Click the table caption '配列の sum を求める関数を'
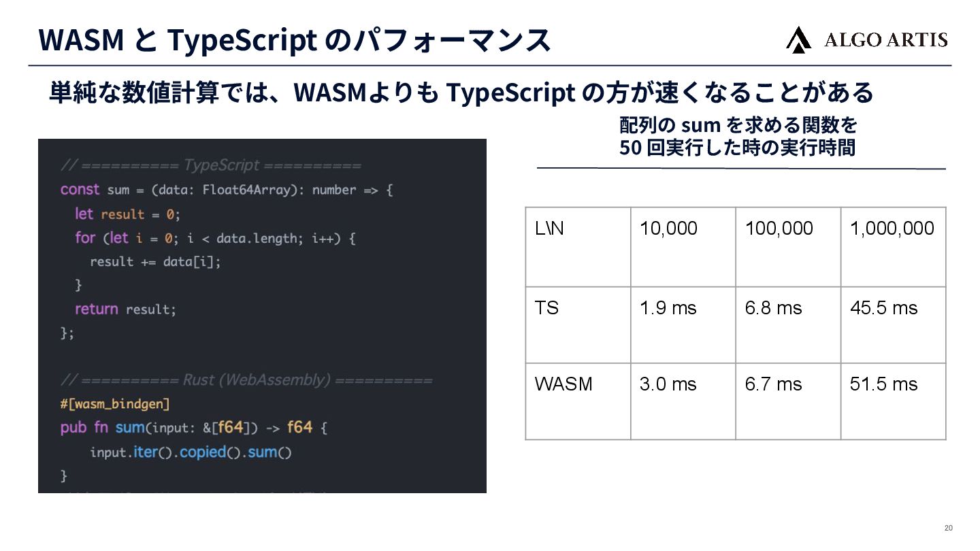The width and height of the screenshot is (980, 551). pyautogui.click(x=738, y=125)
